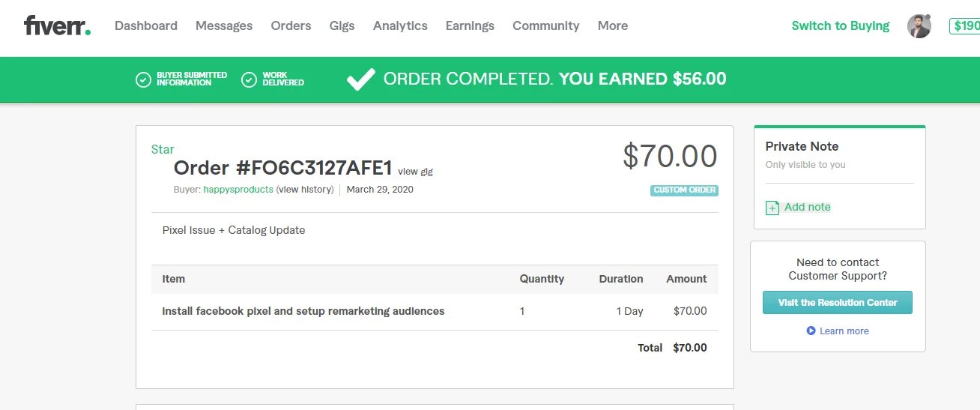Open buyer happysproducts profile link
Image resolution: width=980 pixels, height=410 pixels.
[238, 190]
